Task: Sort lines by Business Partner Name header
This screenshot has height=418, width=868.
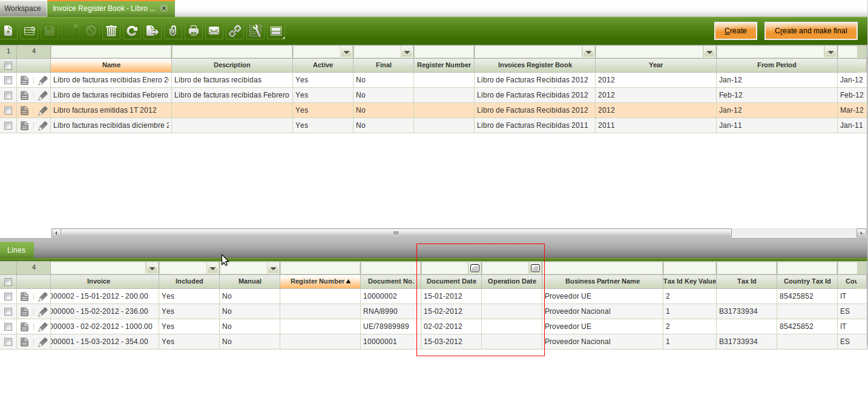Action: (x=602, y=281)
